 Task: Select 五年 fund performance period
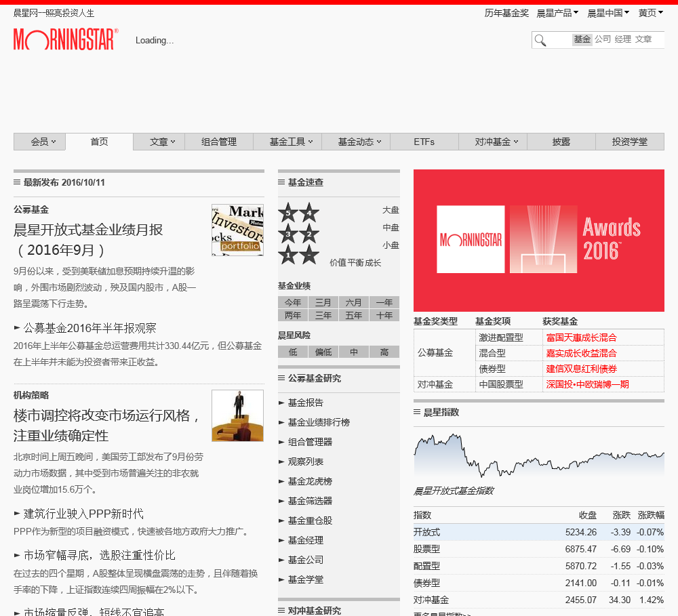tap(354, 316)
